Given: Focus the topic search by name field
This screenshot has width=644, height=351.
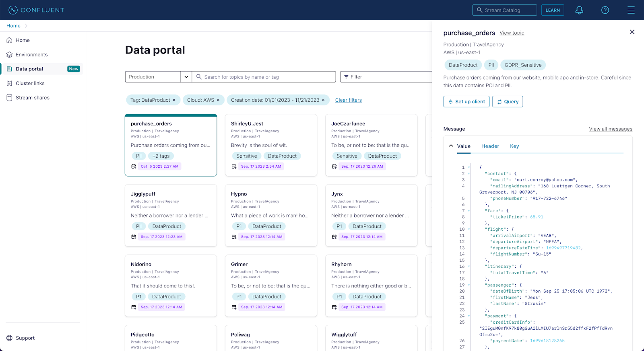Looking at the screenshot, I should click(264, 77).
